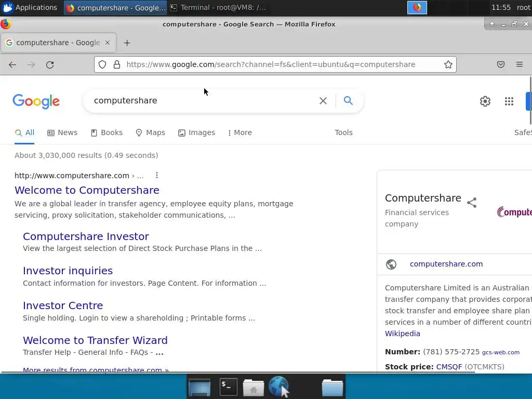The width and height of the screenshot is (532, 399).
Task: Click the http://www.computershare.com result URL
Action: click(x=72, y=176)
